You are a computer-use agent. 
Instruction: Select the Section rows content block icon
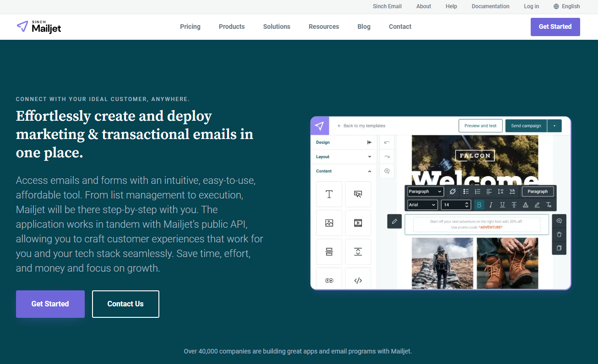(329, 252)
